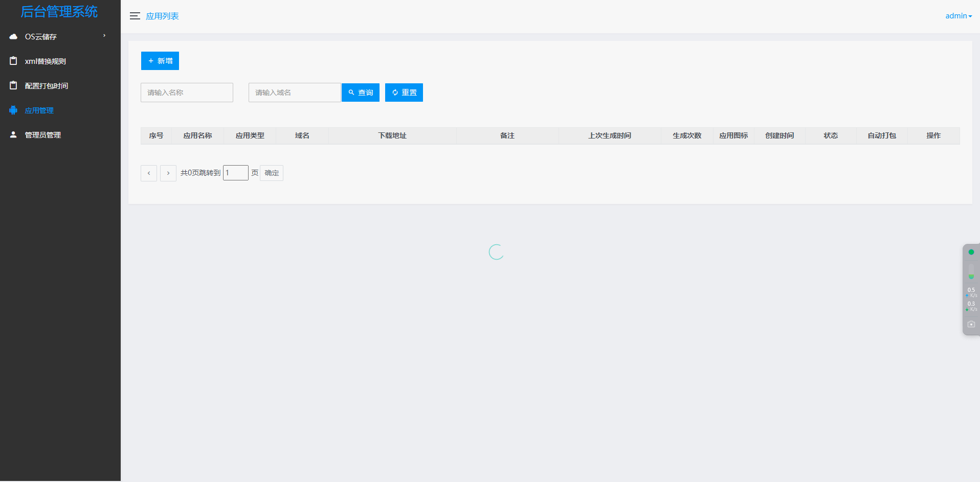Click the magnifier icon on 查询 button
Screen dimensions: 980x482
[x=350, y=93]
